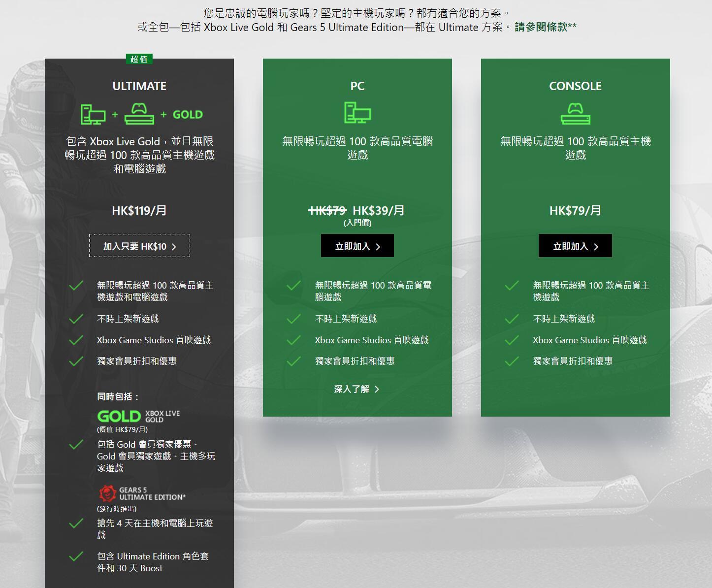Screen dimensions: 712x588
Task: Join Ultimate via 加入只要 HK$10 button
Action: point(139,246)
